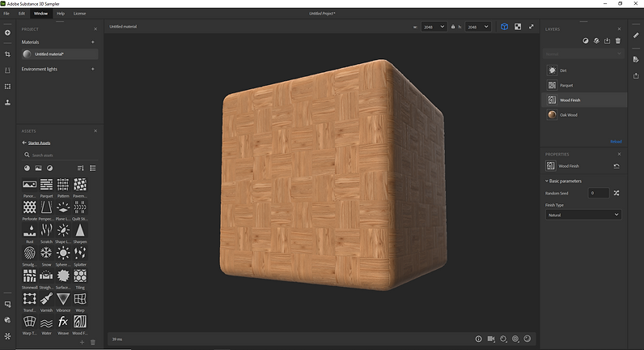Toggle fullscreen viewport expand icon
This screenshot has height=350, width=644.
click(531, 27)
